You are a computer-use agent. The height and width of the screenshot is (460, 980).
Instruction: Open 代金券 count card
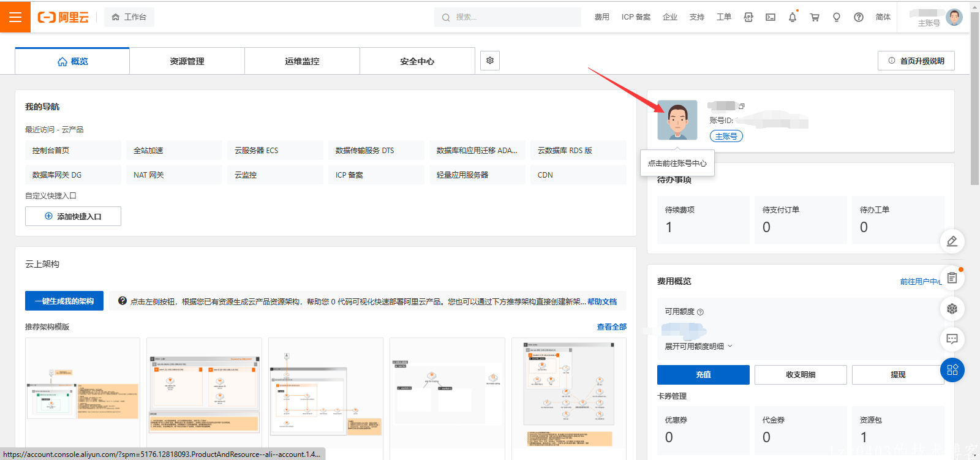pos(801,430)
